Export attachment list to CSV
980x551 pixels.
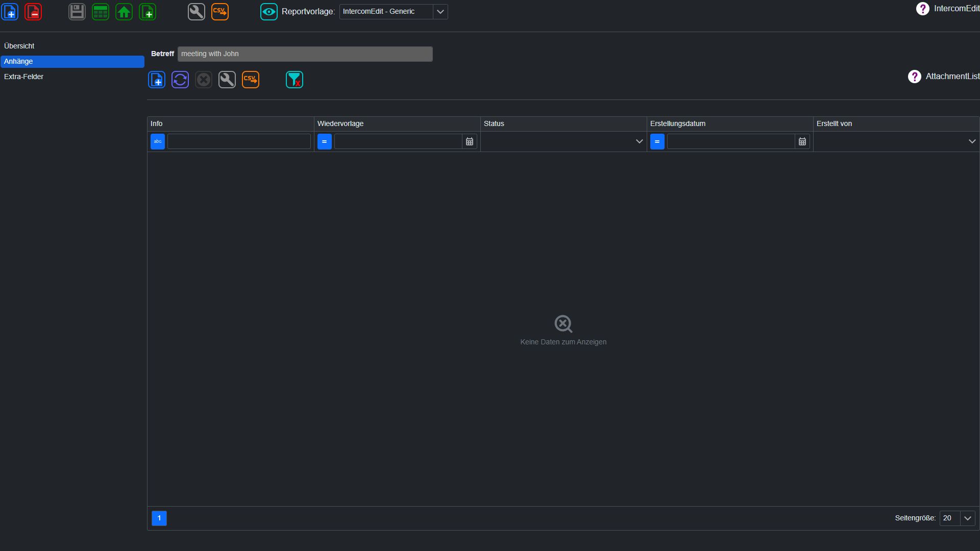pos(251,80)
